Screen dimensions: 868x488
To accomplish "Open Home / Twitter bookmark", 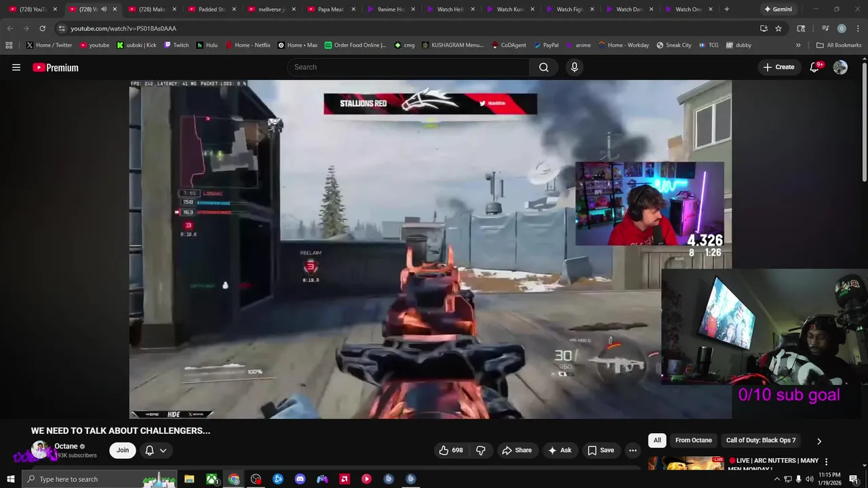I will (x=50, y=45).
